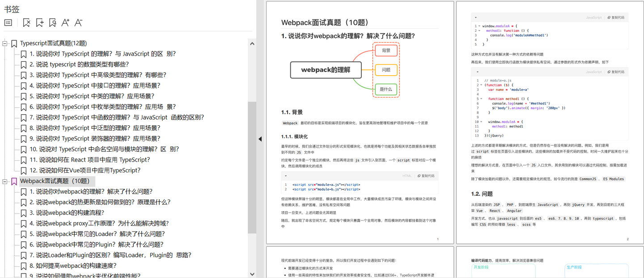Select the Webpack面试真题 (10题) bookmark label
Screen dimensions: 644x278
(57, 181)
